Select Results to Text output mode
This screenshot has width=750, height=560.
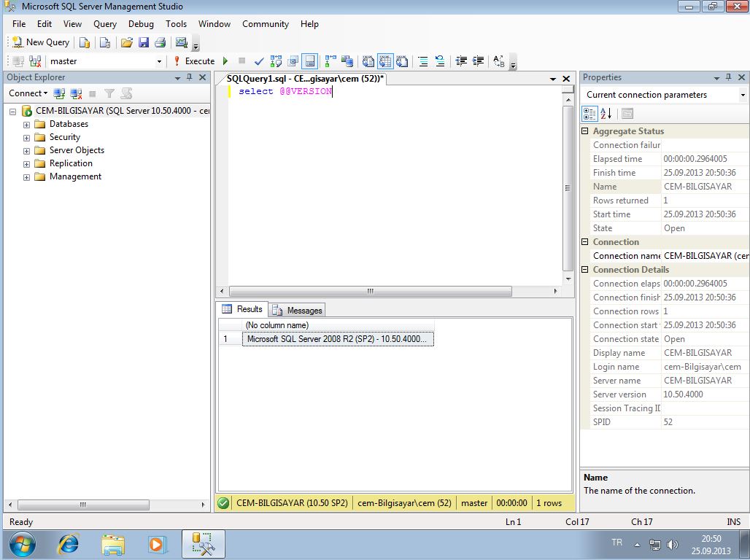[x=368, y=61]
